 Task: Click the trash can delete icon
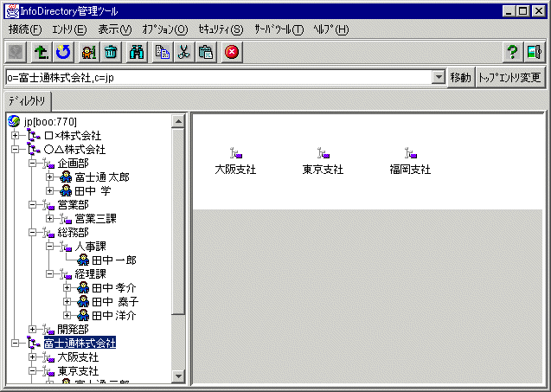tap(111, 53)
